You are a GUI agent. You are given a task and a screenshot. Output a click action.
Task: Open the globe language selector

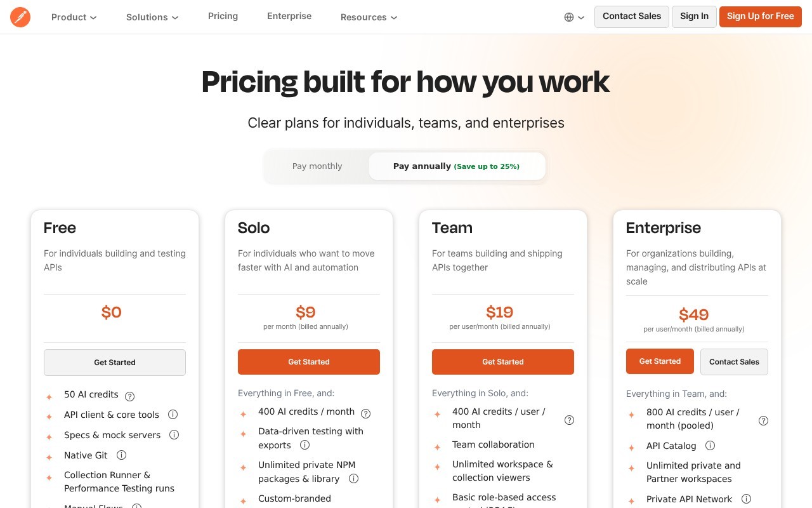pyautogui.click(x=574, y=17)
